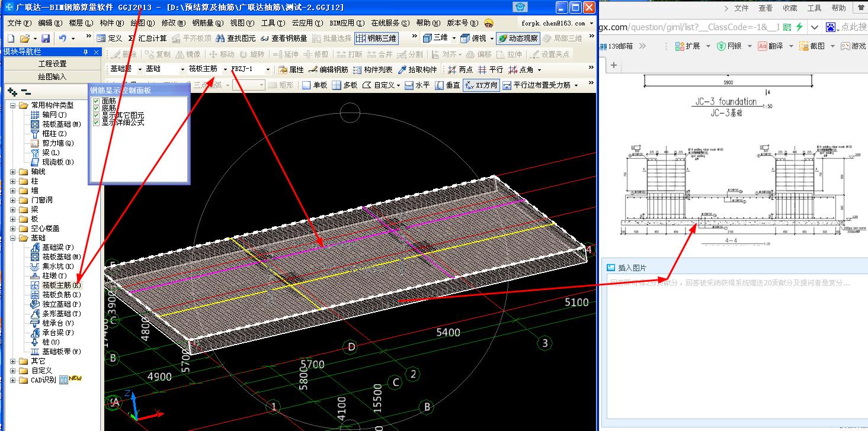Select 点角 point-angle tool
Screen dimensions: 868x431
coord(521,69)
